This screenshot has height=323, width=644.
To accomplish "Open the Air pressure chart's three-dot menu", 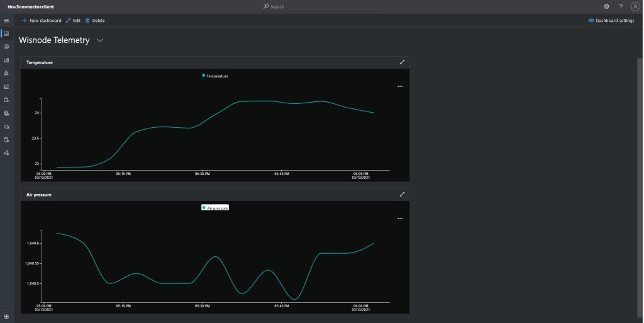I will click(400, 218).
